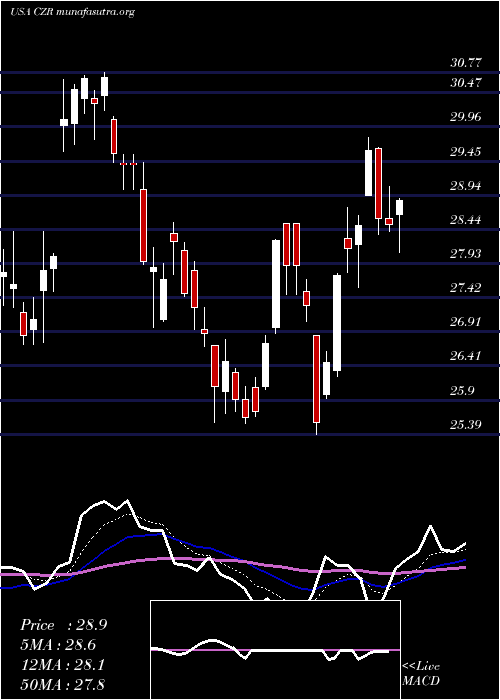Select the 25.9 price level label
500x700 pixels.
(x=462, y=391)
